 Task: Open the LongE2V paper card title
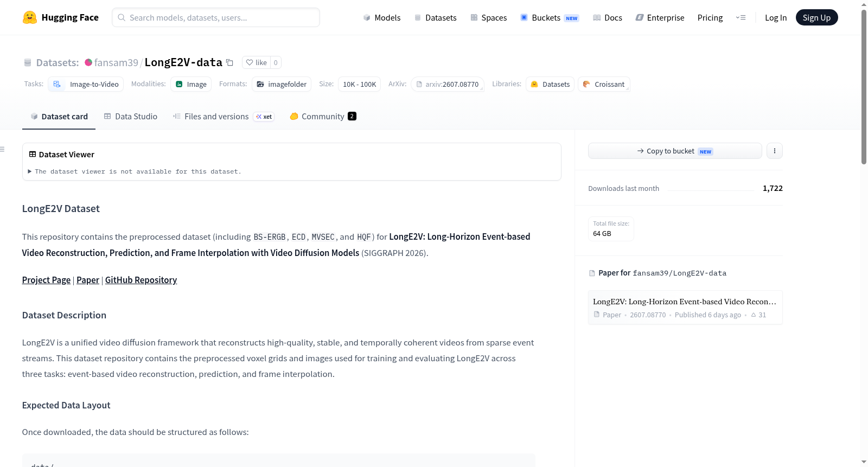(x=685, y=302)
